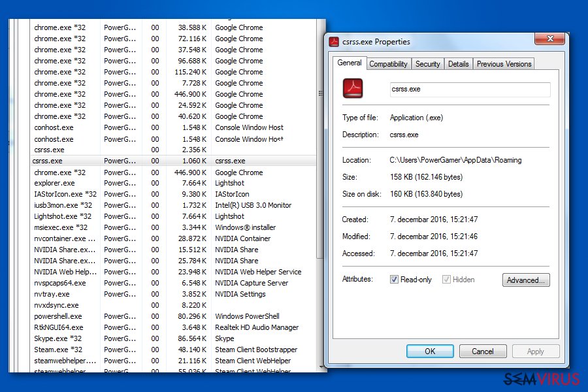Click the Cancel button
This screenshot has width=588, height=392.
coord(483,351)
